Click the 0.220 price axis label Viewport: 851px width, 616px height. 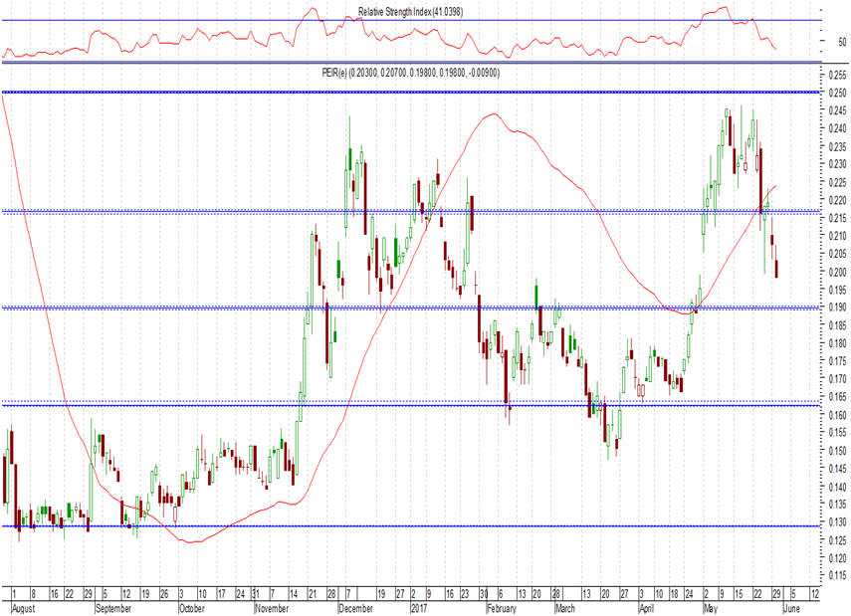(x=837, y=200)
